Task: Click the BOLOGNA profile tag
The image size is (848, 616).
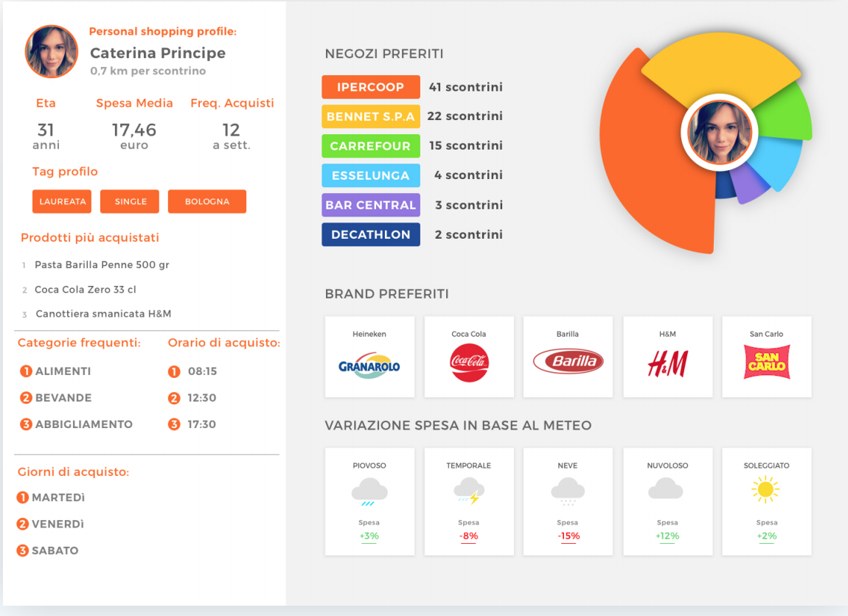Action: pyautogui.click(x=207, y=202)
